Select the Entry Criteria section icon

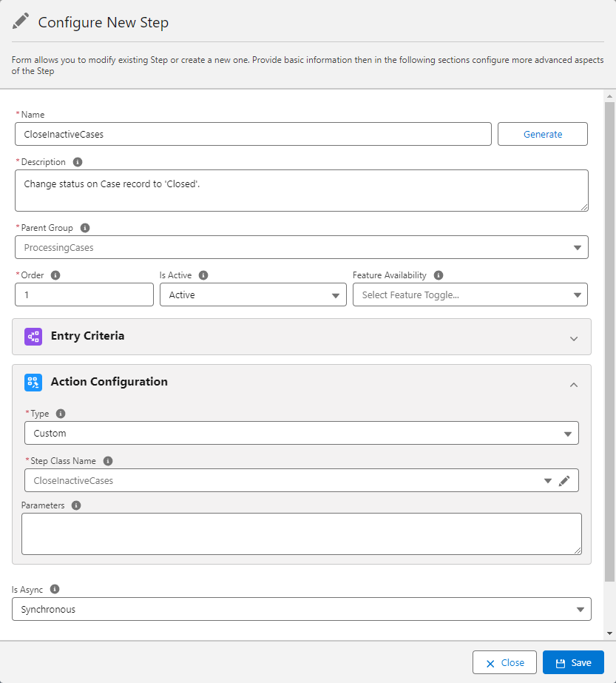33,337
